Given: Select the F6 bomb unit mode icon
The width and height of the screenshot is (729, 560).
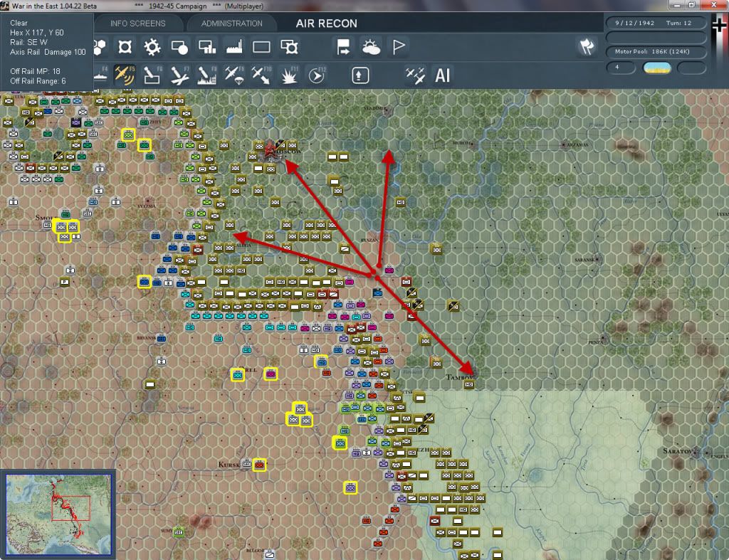Looking at the screenshot, I should click(152, 75).
